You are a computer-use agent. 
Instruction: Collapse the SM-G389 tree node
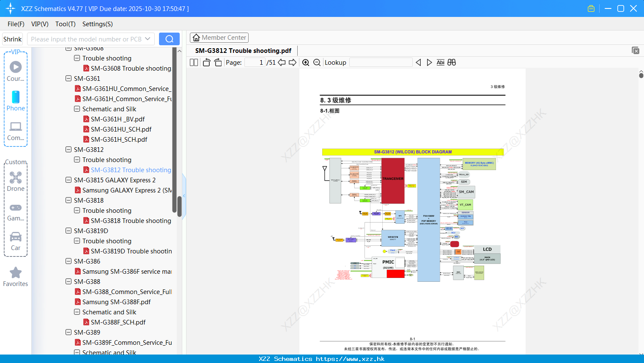(69, 332)
